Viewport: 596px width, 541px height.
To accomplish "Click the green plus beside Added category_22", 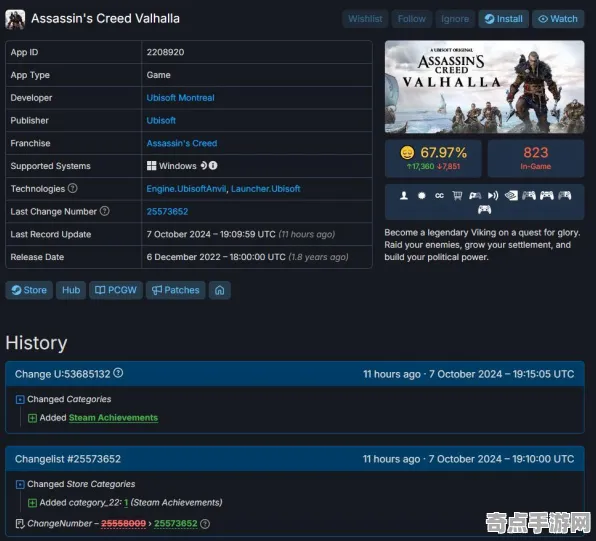I will (32, 503).
